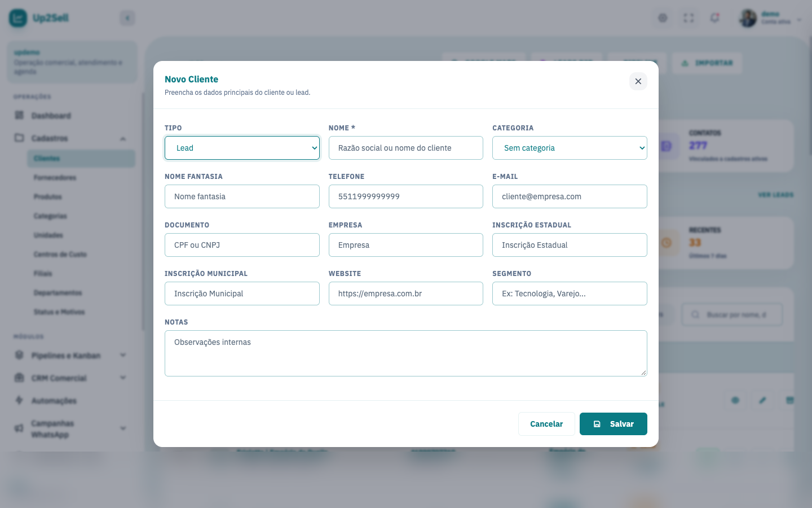Click into the Segmento field
This screenshot has width=812, height=508.
click(570, 294)
